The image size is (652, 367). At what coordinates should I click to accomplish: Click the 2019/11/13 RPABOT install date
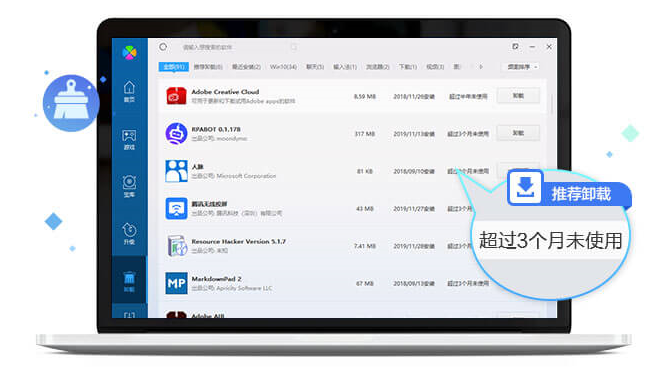(x=414, y=134)
